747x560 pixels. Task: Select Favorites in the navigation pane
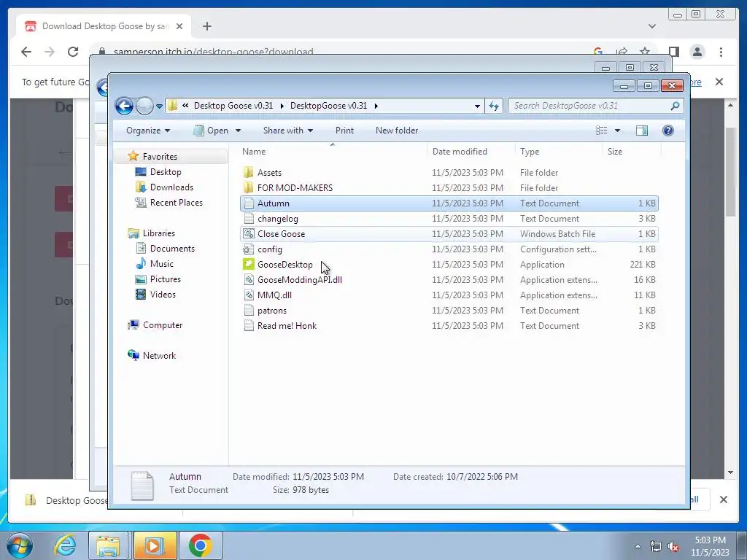160,156
